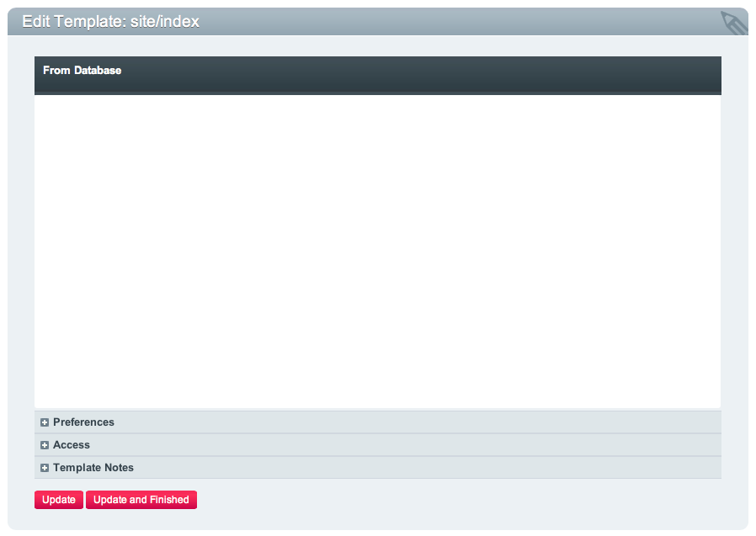Viewport: 756px width, 536px height.
Task: Click the dark header bar right of From Database
Action: pyautogui.click(x=421, y=72)
